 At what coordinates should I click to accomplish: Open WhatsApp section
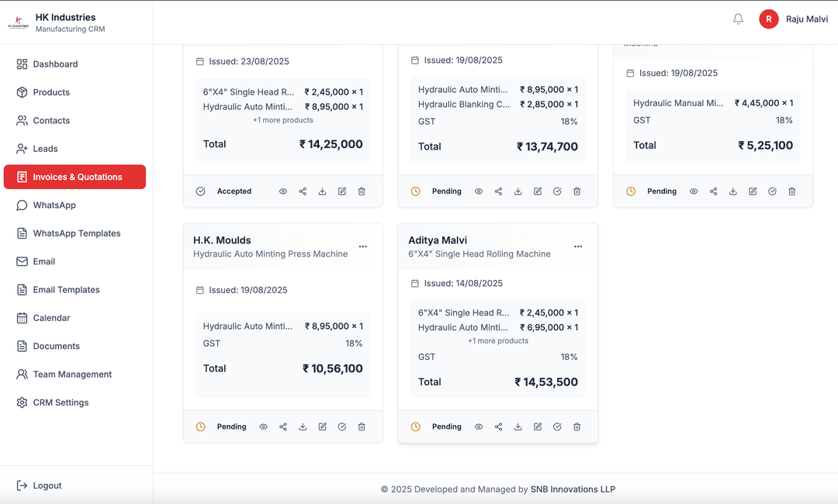click(74, 205)
